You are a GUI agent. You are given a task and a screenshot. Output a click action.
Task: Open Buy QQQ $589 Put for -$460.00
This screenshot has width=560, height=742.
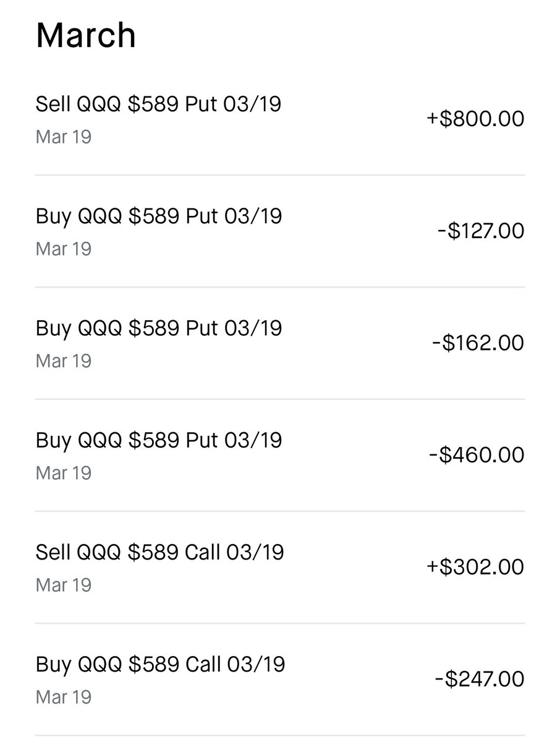pos(280,455)
